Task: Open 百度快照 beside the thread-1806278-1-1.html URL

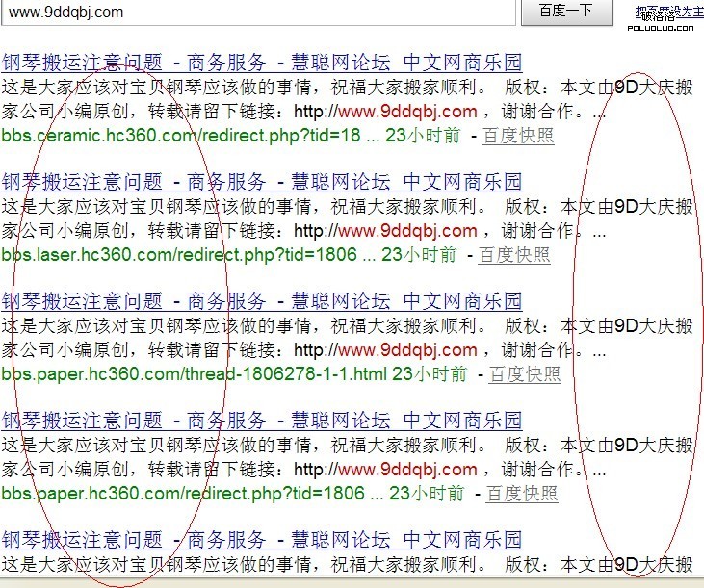Action: [x=525, y=374]
